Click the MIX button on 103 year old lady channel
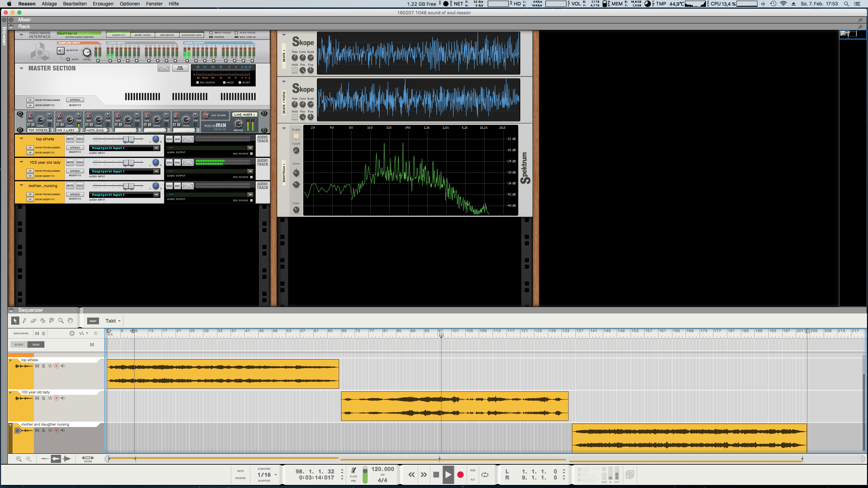868x488 pixels. pos(177,162)
